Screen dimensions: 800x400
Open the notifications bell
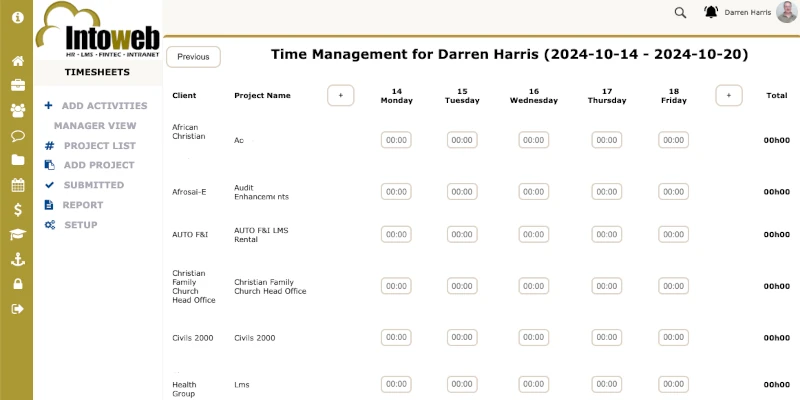pyautogui.click(x=711, y=12)
